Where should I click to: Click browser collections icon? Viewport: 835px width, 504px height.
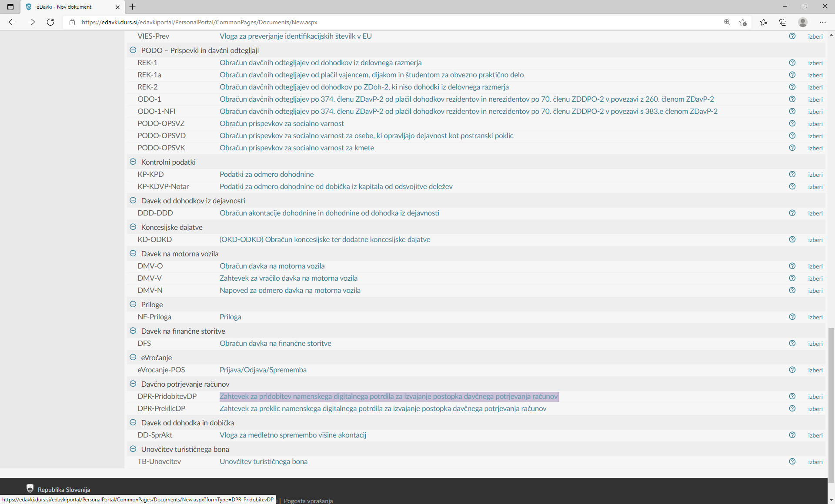tap(783, 22)
